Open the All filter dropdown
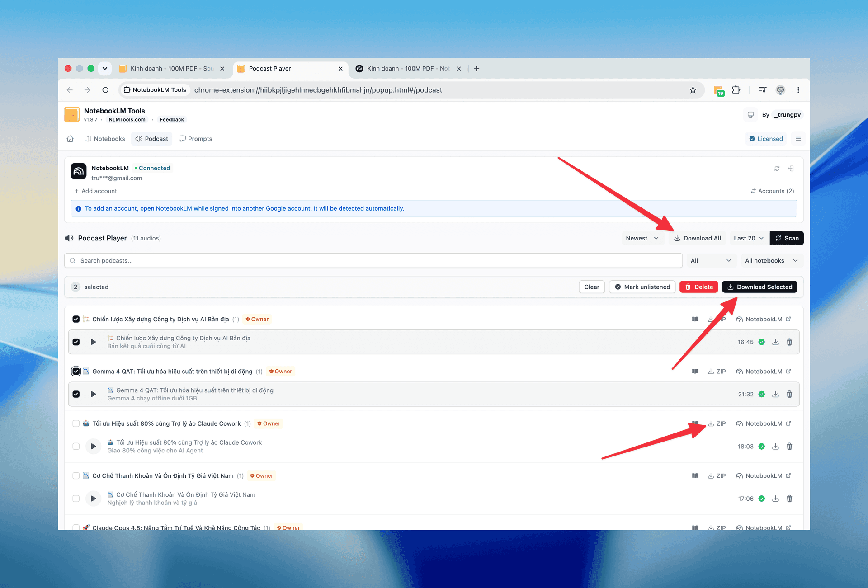 point(711,260)
